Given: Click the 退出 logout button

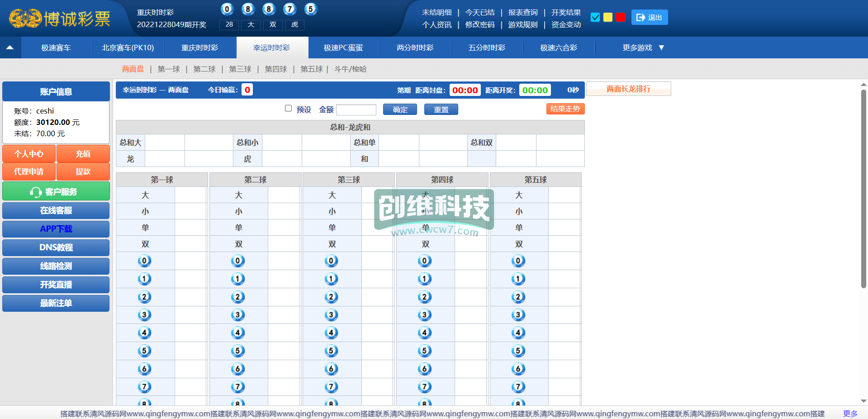Looking at the screenshot, I should 650,17.
